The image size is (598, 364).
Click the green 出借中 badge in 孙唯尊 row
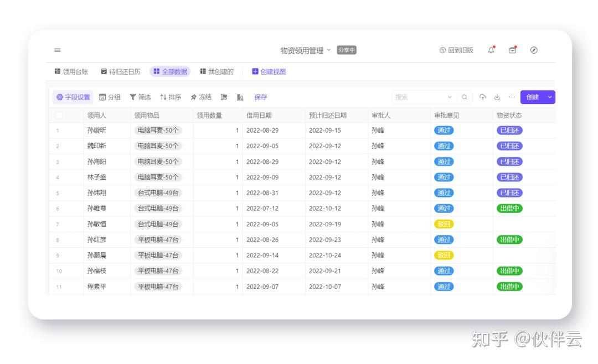(x=509, y=209)
